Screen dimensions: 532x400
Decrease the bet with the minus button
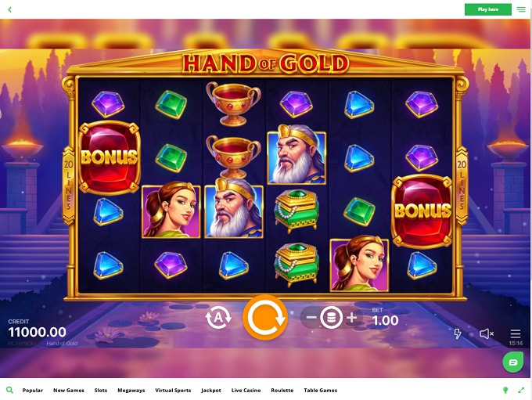pos(311,318)
